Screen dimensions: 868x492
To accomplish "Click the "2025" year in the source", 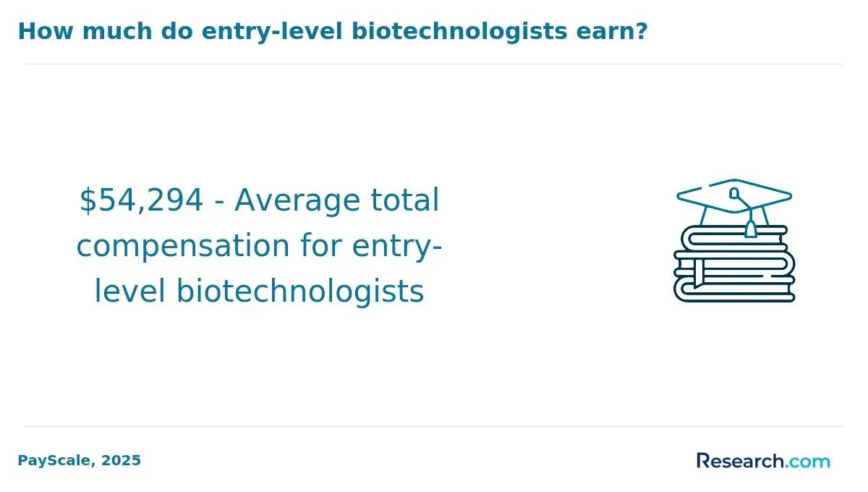I will 122,460.
